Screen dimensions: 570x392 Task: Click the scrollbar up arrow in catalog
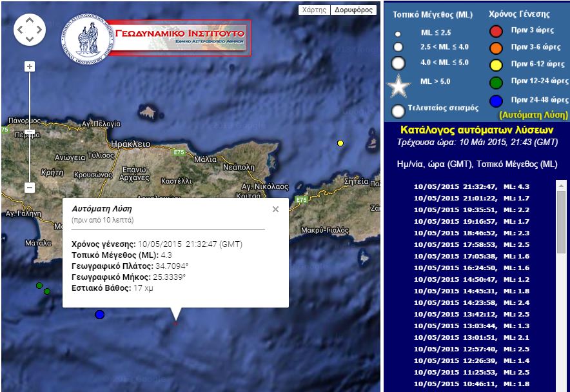(561, 185)
